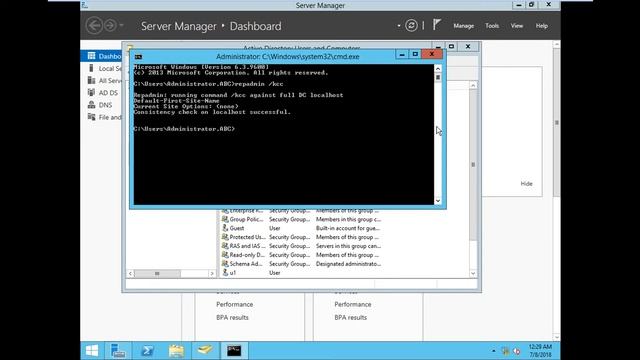Open PowerShell from the taskbar
The image size is (640, 360).
(147, 351)
